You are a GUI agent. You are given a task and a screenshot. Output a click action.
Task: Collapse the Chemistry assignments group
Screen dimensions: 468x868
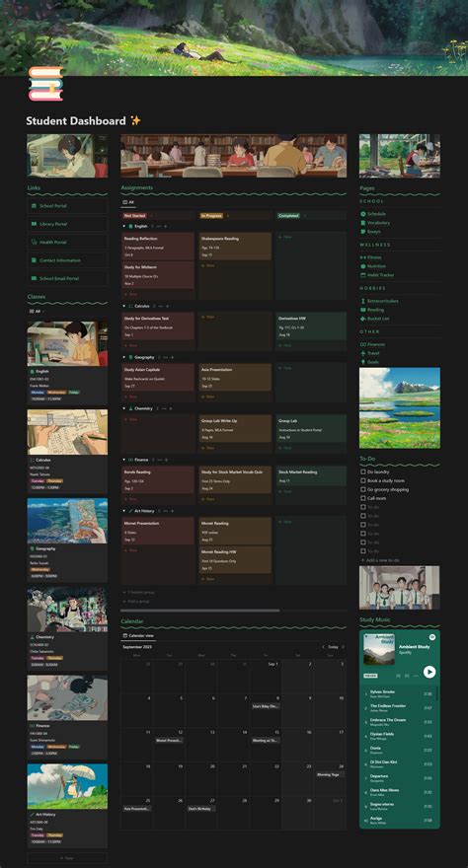click(123, 408)
